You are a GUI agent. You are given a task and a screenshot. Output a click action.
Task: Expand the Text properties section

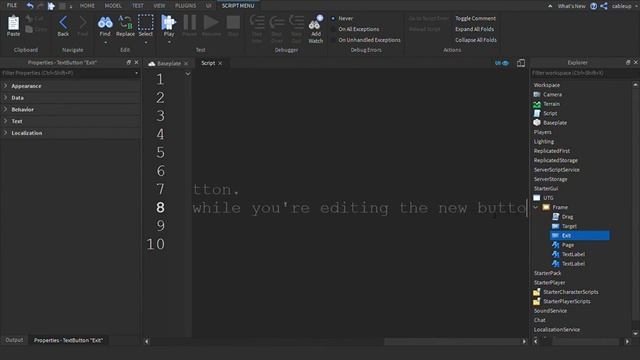(x=6, y=121)
